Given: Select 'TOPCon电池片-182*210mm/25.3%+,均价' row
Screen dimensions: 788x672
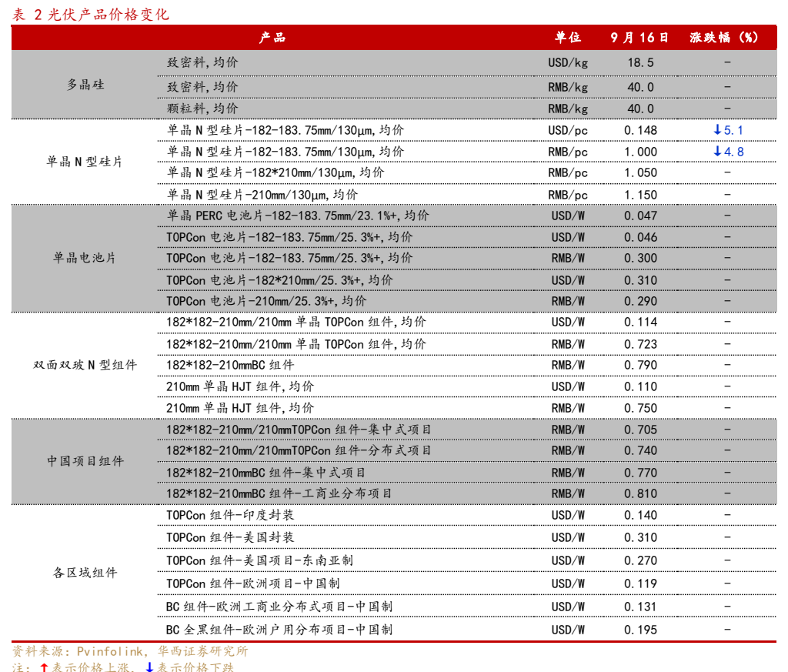Looking at the screenshot, I should 279,280.
